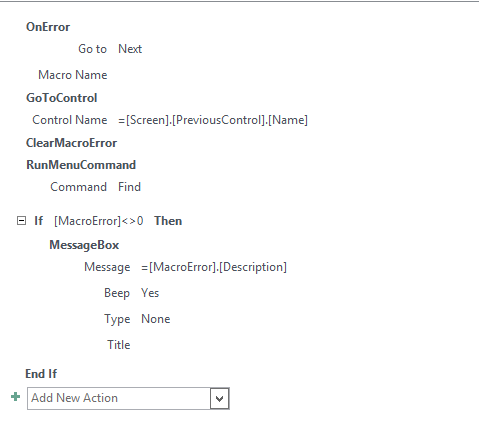This screenshot has height=444, width=479.
Task: Click the If condition [MacroError]<>0
Action: [99, 221]
